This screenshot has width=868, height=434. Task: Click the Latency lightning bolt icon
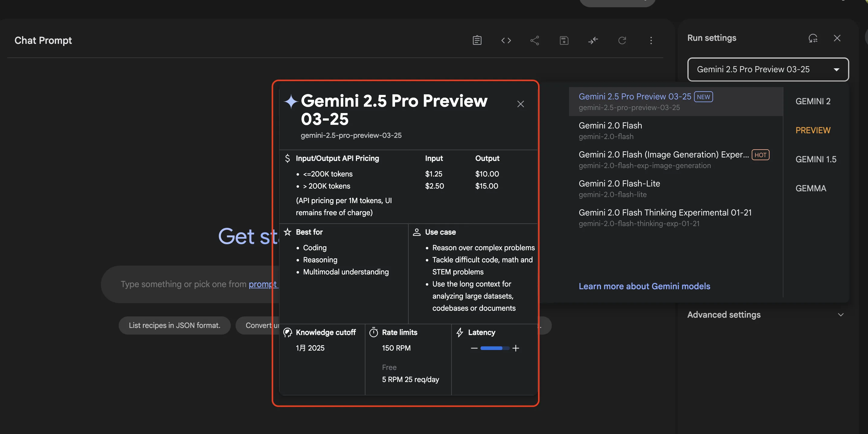point(460,332)
